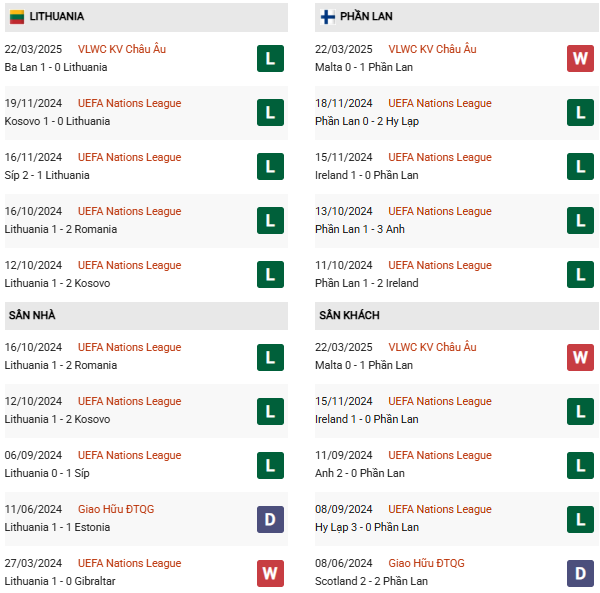Click L badge for Hy Lạp 3-0 Phần Lan
The image size is (600, 593).
(x=580, y=519)
